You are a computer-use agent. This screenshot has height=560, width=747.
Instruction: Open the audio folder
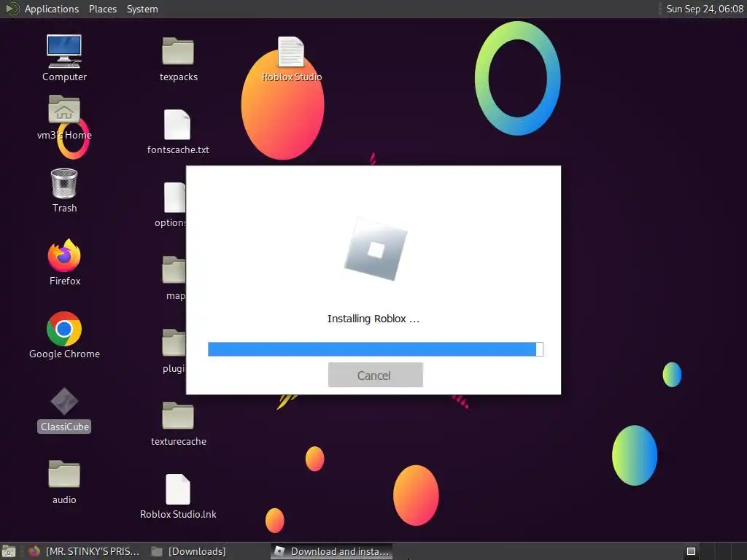tap(64, 481)
